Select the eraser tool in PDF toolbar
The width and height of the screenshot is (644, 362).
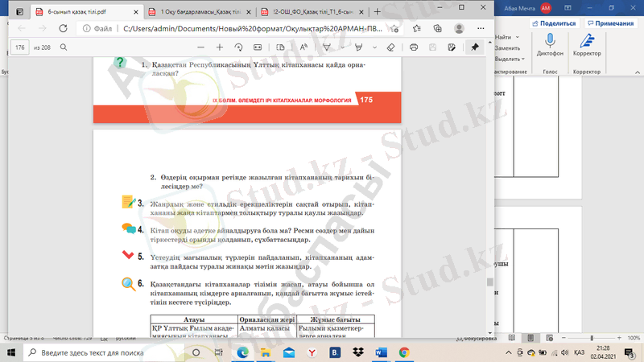point(390,47)
